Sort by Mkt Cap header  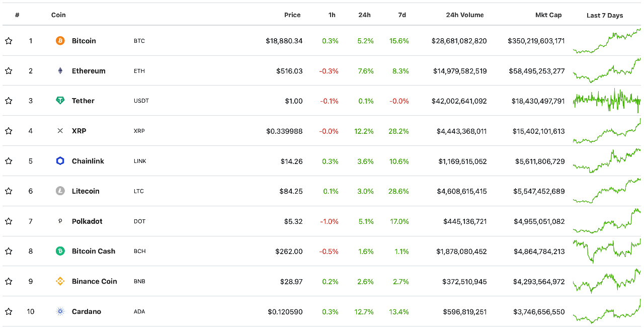point(548,15)
